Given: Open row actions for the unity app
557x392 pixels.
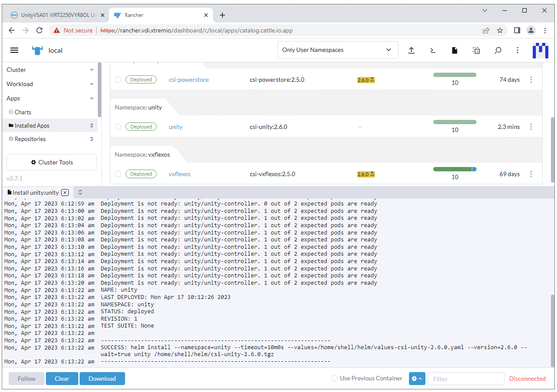Looking at the screenshot, I should pyautogui.click(x=531, y=126).
